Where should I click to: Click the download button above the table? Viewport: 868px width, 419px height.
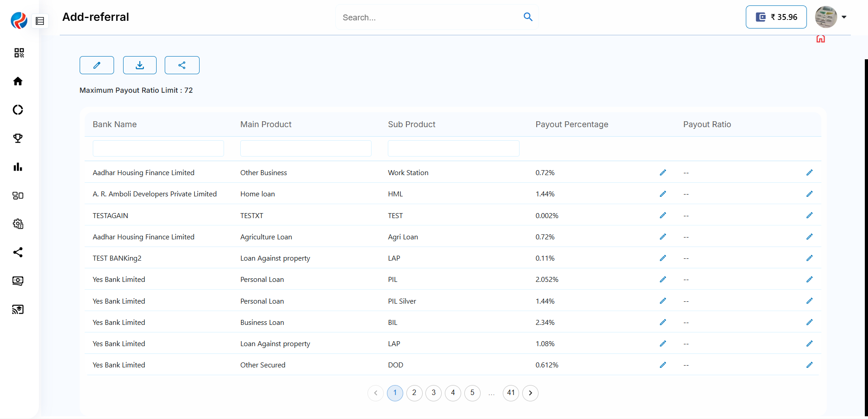[140, 65]
